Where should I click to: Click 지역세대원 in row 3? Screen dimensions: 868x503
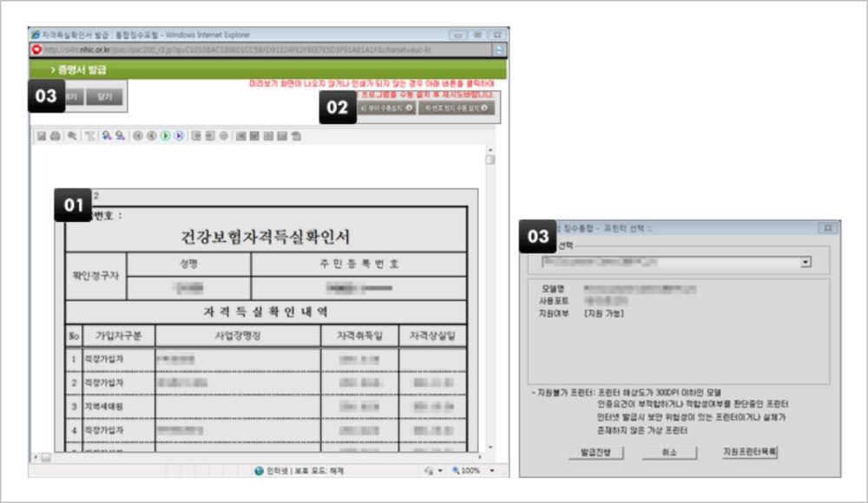(x=104, y=407)
